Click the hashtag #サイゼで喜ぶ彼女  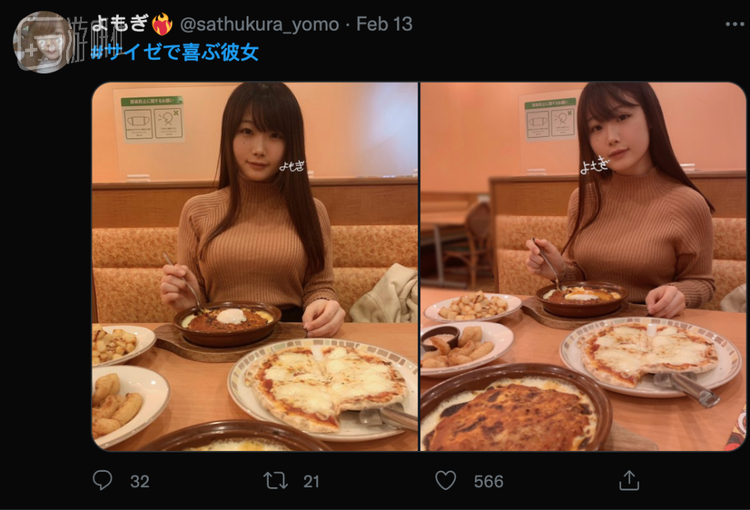175,53
